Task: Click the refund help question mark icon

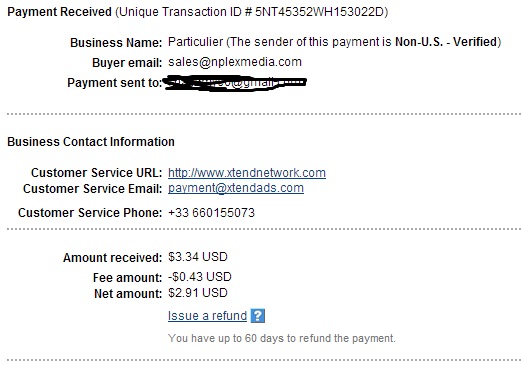Action: coord(258,316)
